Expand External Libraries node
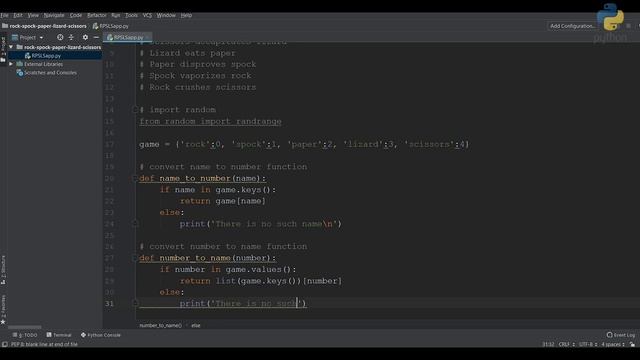The height and width of the screenshot is (360, 640). pos(11,64)
